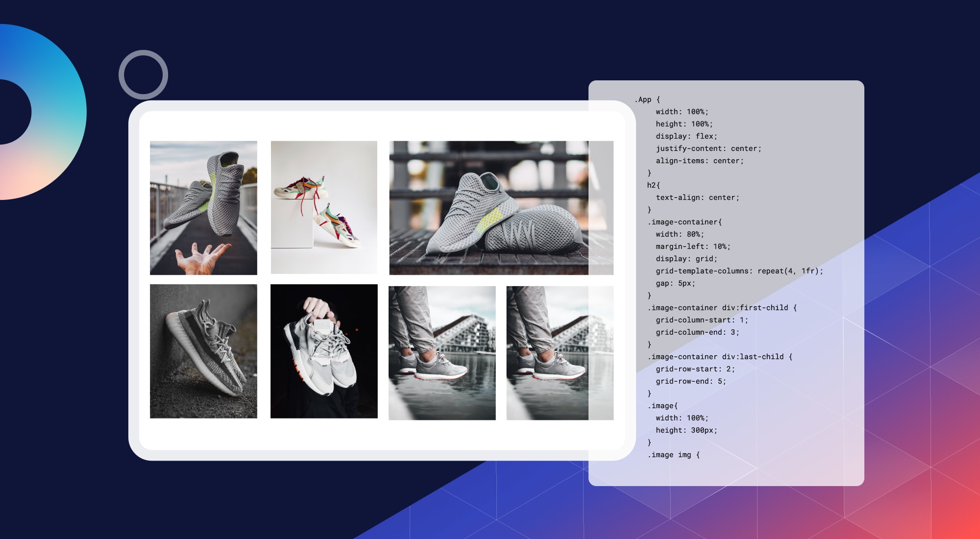Click the floating sneakers over hand photo
Image resolution: width=980 pixels, height=539 pixels.
203,208
